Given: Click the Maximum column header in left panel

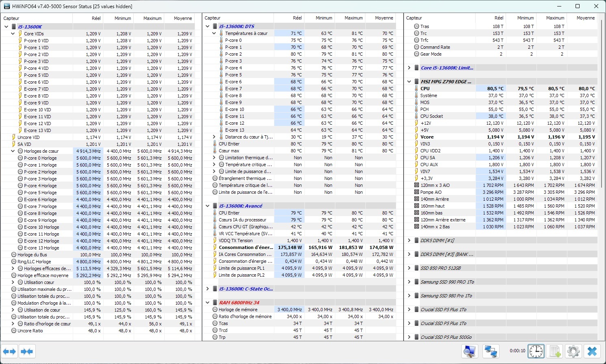Looking at the screenshot, I should [x=148, y=18].
